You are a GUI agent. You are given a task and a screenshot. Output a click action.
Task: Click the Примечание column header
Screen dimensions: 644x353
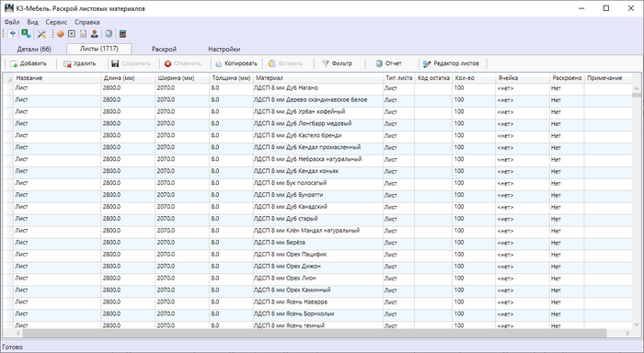[x=608, y=78]
